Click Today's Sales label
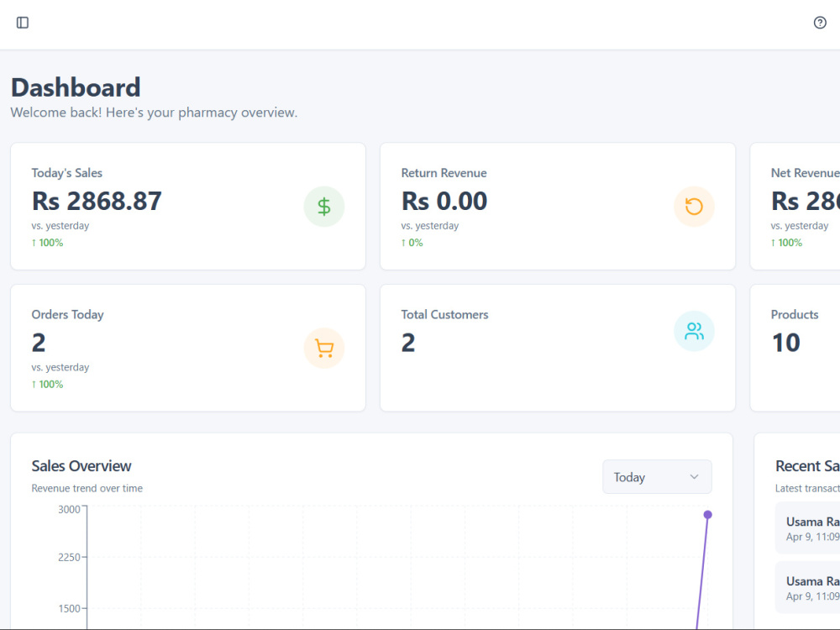 click(67, 173)
